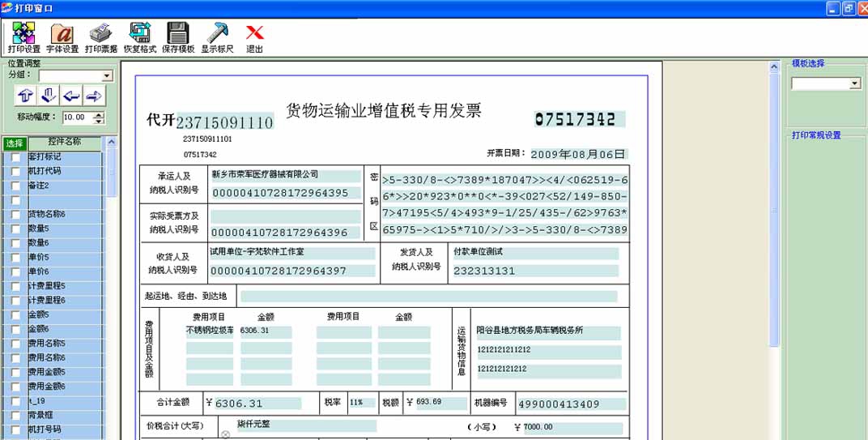Click 退出 exit red X icon
This screenshot has height=440, width=868.
[x=254, y=38]
